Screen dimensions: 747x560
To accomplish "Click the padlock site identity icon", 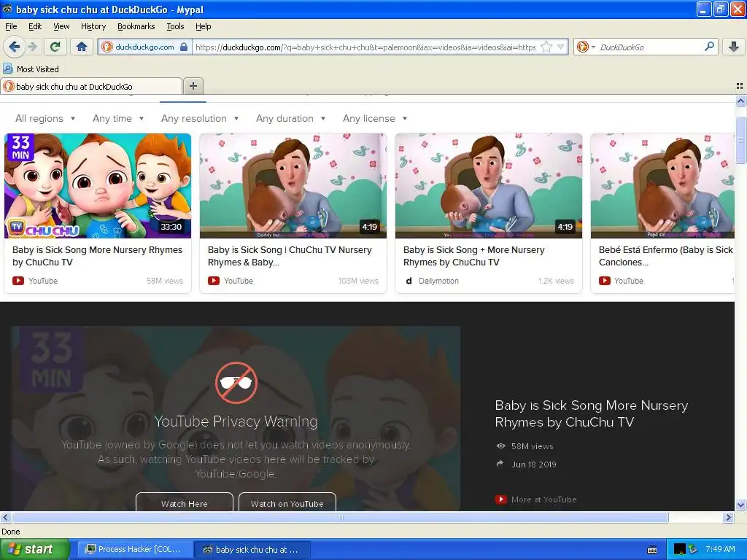I will (184, 47).
